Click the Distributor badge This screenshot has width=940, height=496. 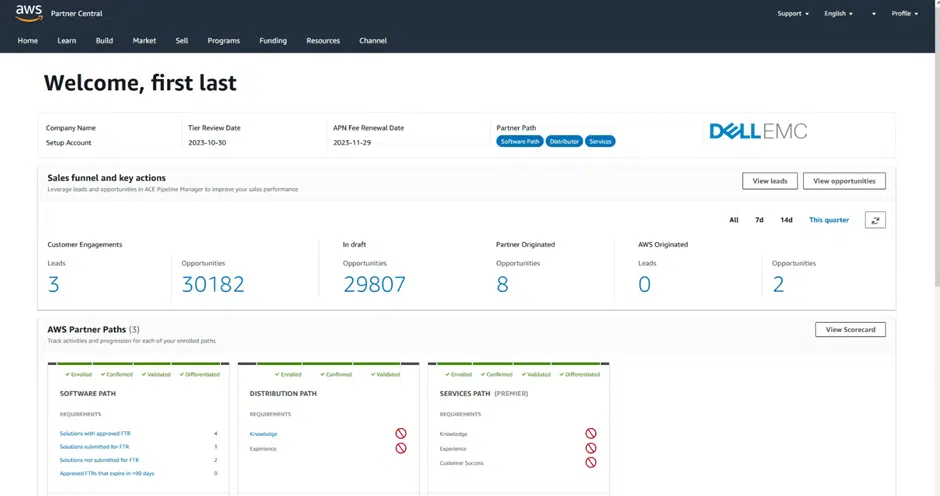click(564, 142)
